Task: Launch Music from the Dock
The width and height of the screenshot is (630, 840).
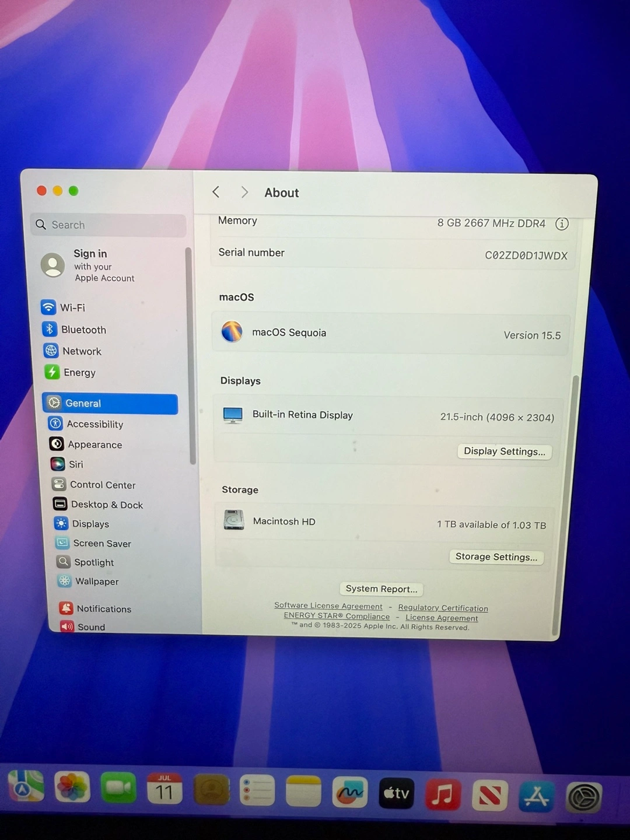Action: [443, 794]
